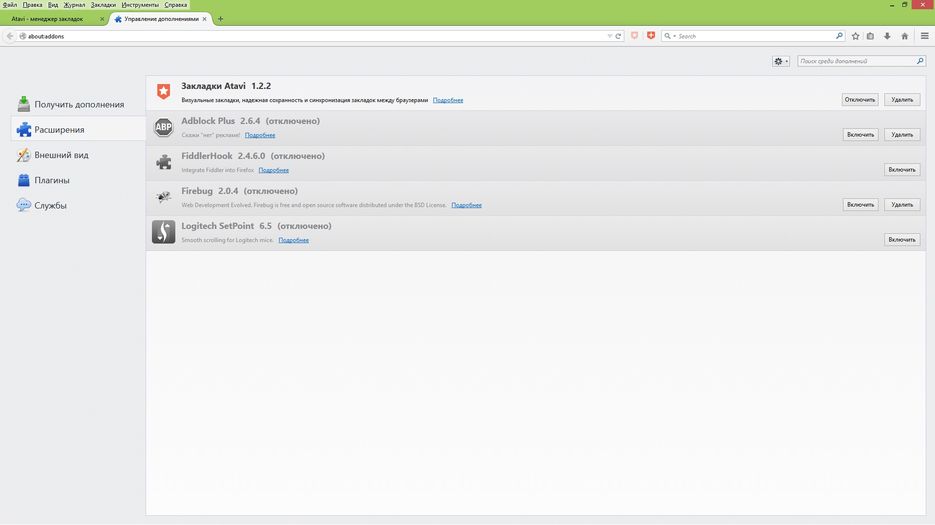The height and width of the screenshot is (525, 935).
Task: Open Подробнее link for FiddlerHook
Action: [x=274, y=171]
